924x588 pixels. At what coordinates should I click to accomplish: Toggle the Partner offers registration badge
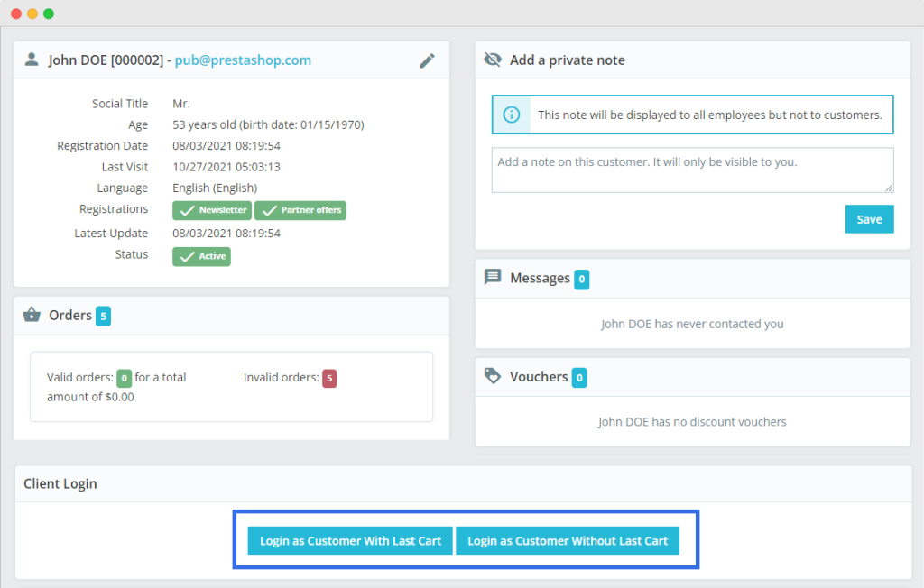[x=300, y=210]
